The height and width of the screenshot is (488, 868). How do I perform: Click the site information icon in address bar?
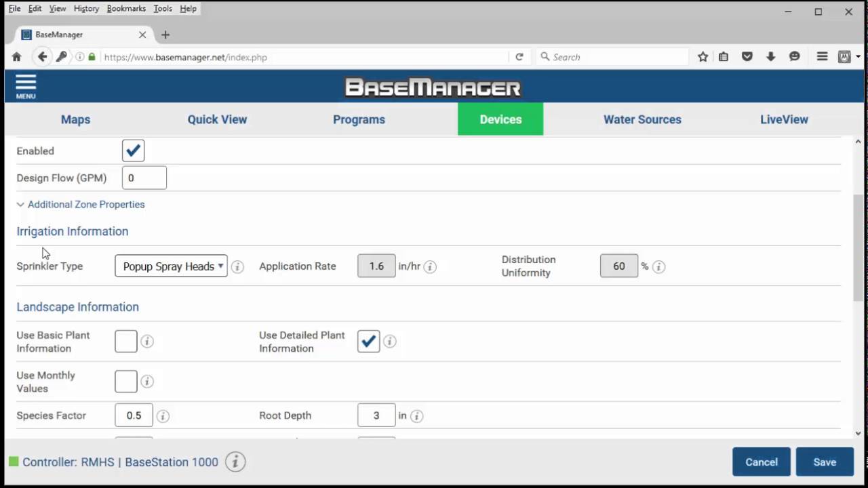(x=79, y=57)
